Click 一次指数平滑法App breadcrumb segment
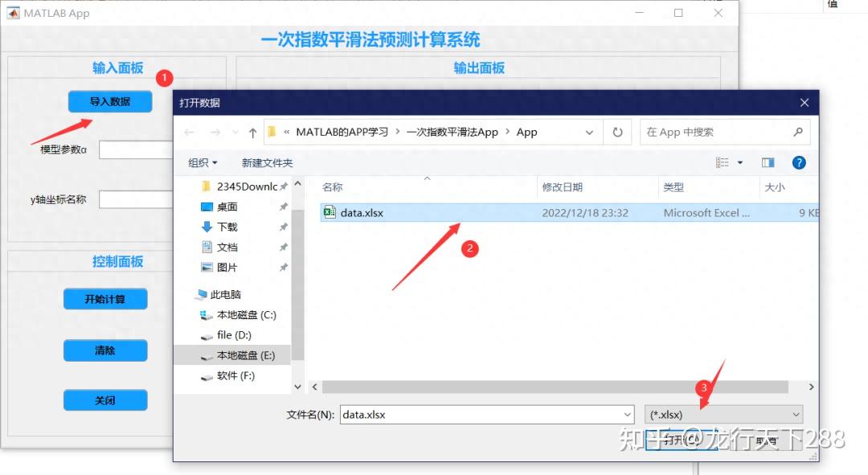Image resolution: width=868 pixels, height=475 pixels. point(452,133)
